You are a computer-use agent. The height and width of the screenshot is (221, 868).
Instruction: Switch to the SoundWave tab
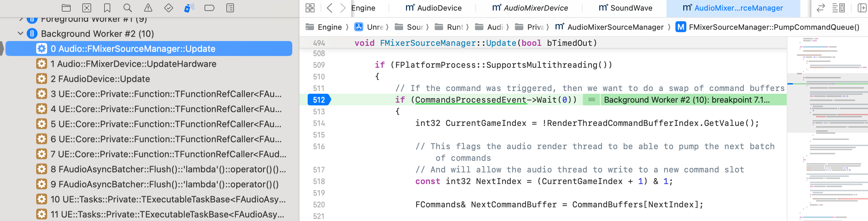click(x=625, y=8)
